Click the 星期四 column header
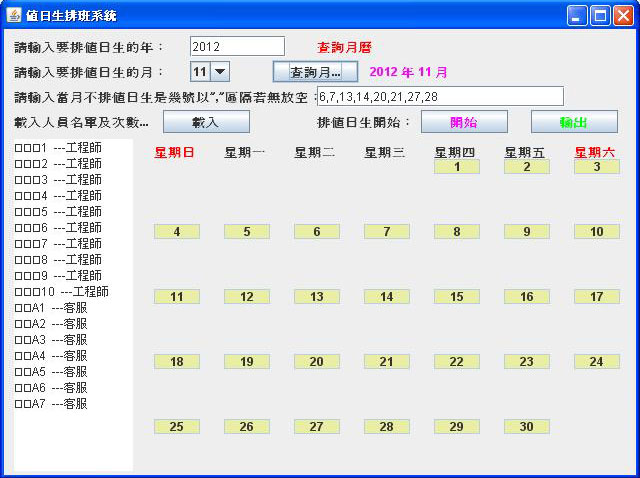The height and width of the screenshot is (478, 640). click(x=455, y=153)
